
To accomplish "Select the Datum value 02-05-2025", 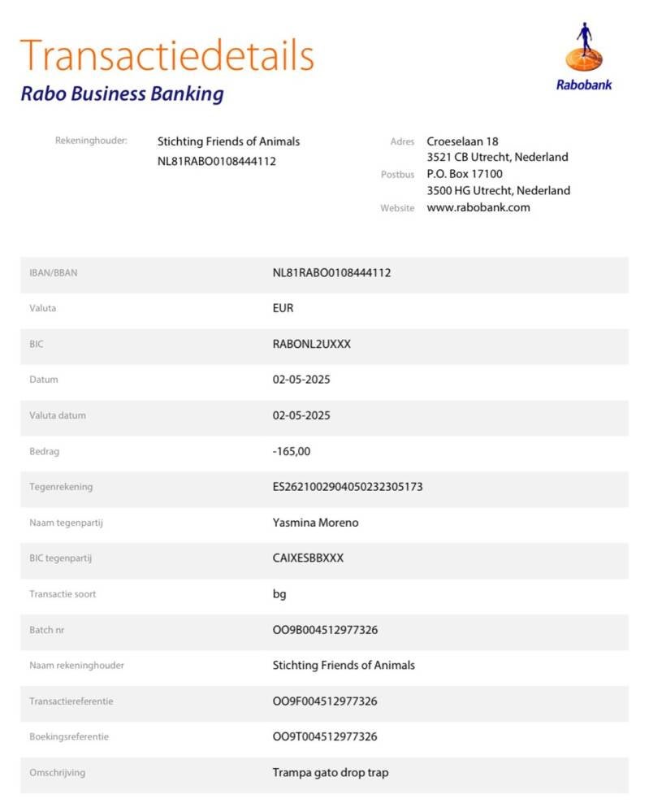I will [301, 380].
